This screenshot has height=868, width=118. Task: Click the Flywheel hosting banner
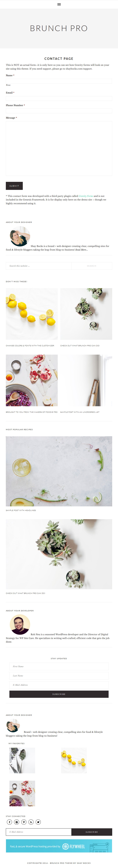point(59,846)
